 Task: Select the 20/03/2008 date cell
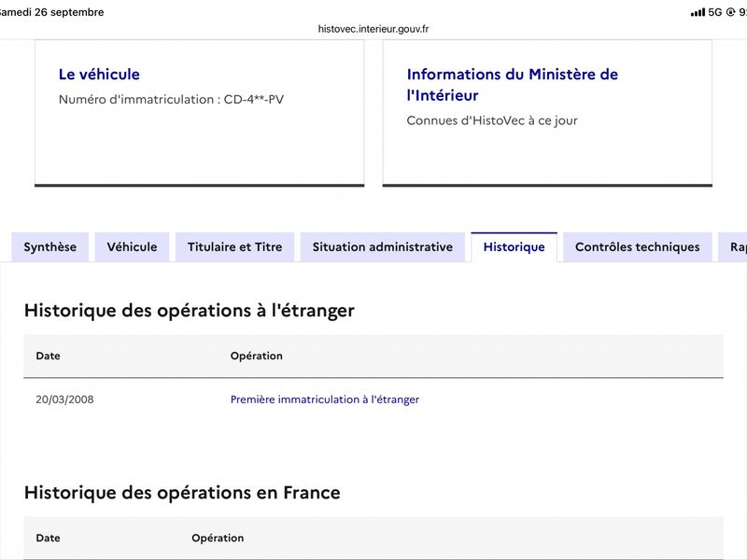coord(64,399)
